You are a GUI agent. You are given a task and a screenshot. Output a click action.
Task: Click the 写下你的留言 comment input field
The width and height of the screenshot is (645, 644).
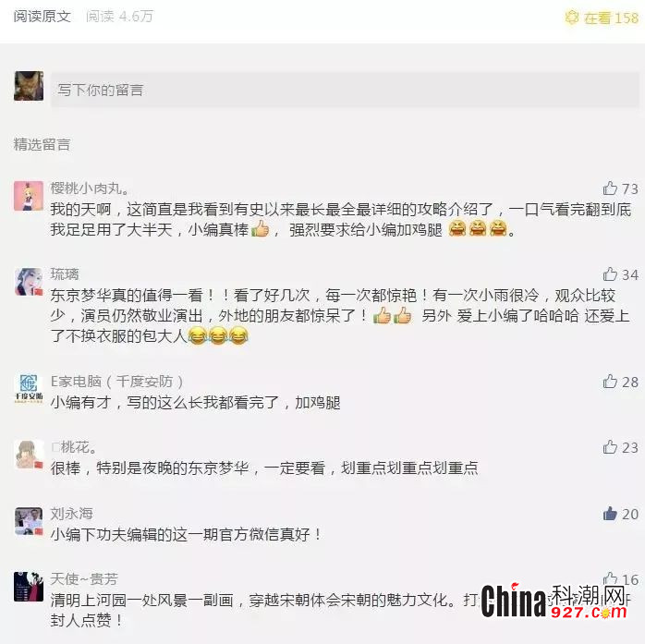pyautogui.click(x=345, y=90)
